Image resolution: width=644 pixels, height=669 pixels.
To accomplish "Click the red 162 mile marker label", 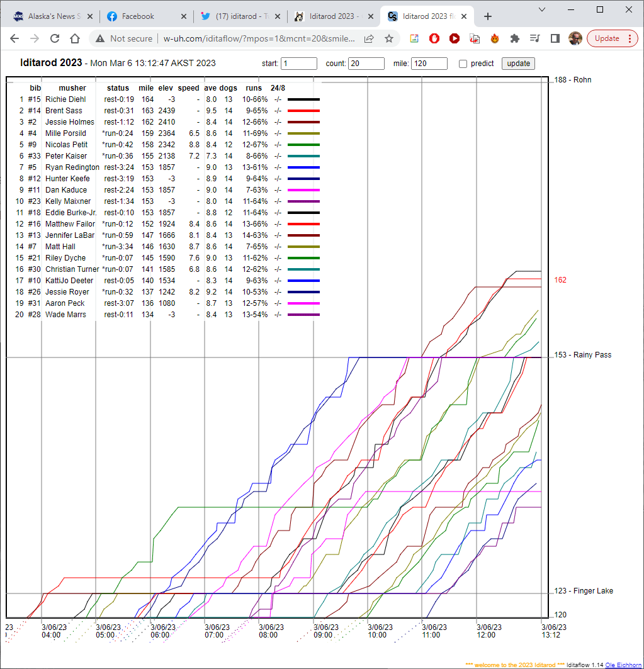I will 560,280.
